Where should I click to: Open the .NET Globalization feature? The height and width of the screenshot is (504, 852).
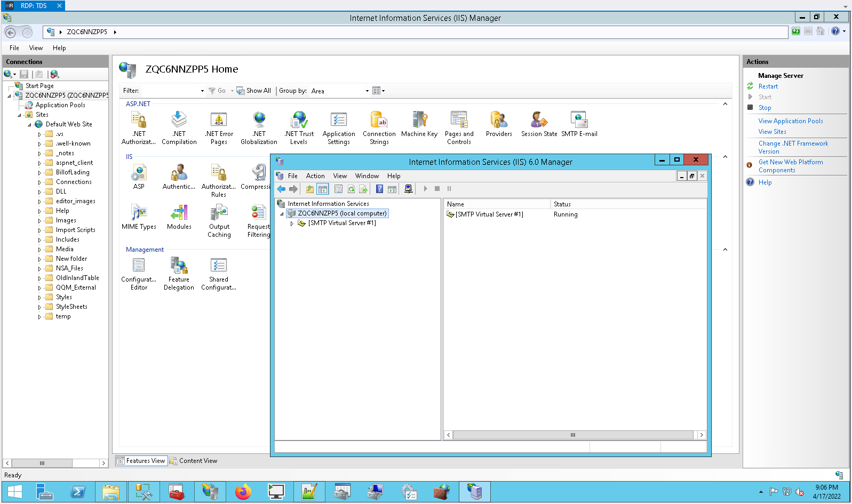pyautogui.click(x=259, y=128)
